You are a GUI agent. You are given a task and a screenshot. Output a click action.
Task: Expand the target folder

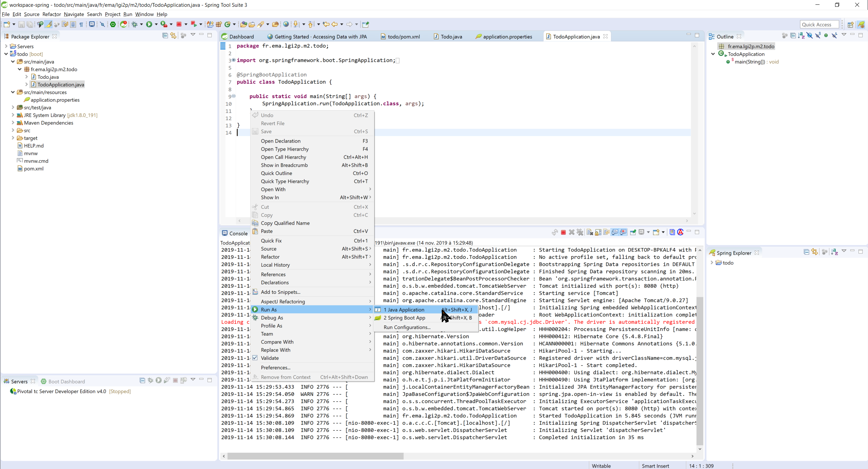point(13,138)
